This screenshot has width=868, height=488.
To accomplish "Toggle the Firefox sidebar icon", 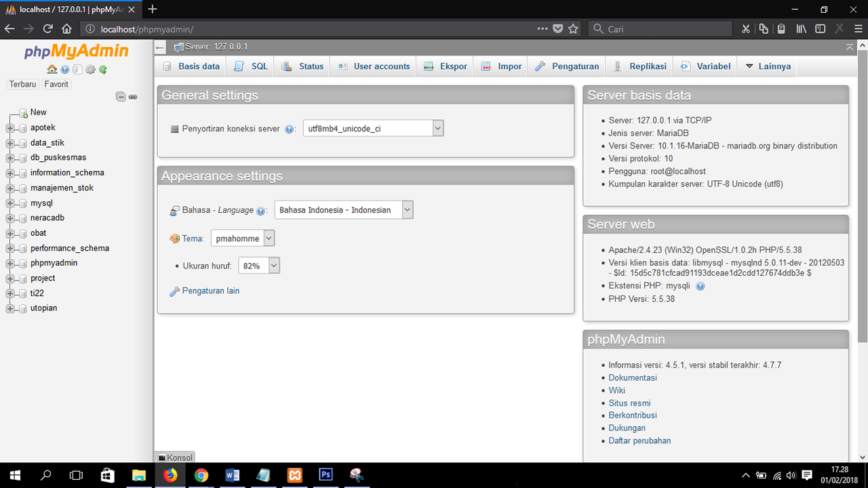I will 821,28.
